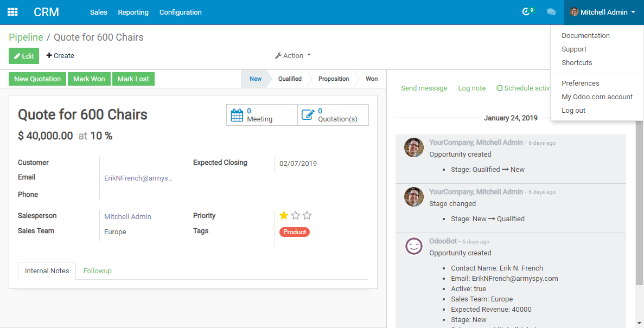Image resolution: width=644 pixels, height=328 pixels.
Task: Set priority to three stars
Action: tap(307, 216)
